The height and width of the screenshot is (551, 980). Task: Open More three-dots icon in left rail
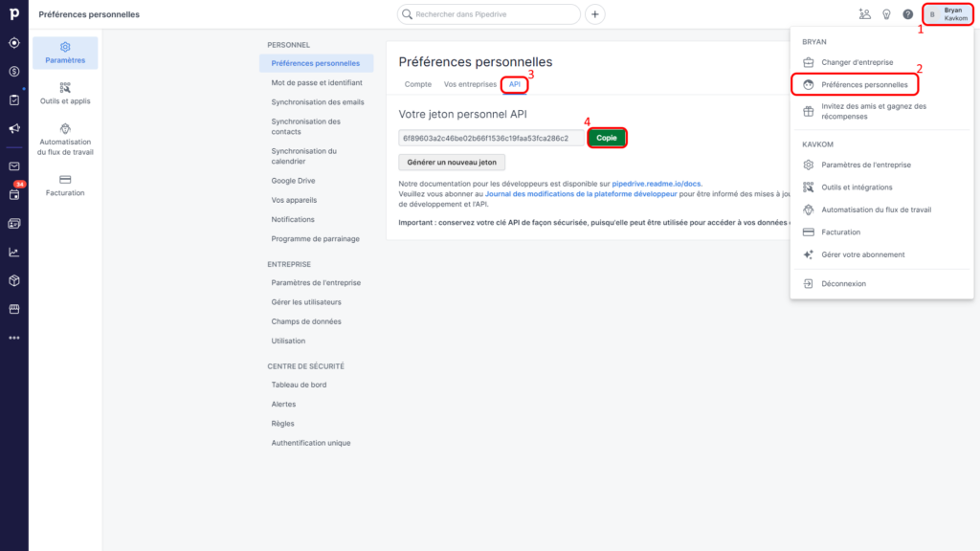pyautogui.click(x=13, y=338)
